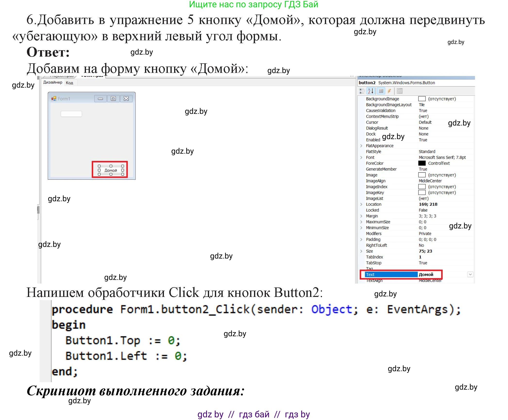Expand the FlatAppearance property group

click(x=361, y=145)
